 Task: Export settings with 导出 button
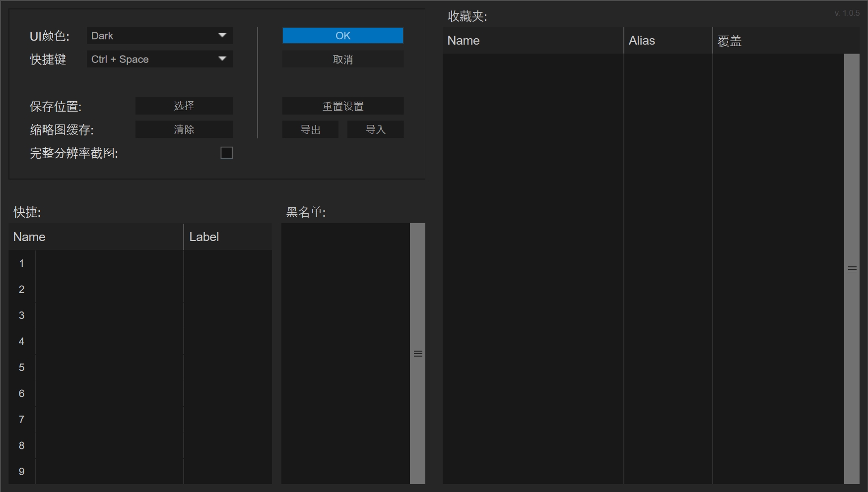click(x=310, y=129)
